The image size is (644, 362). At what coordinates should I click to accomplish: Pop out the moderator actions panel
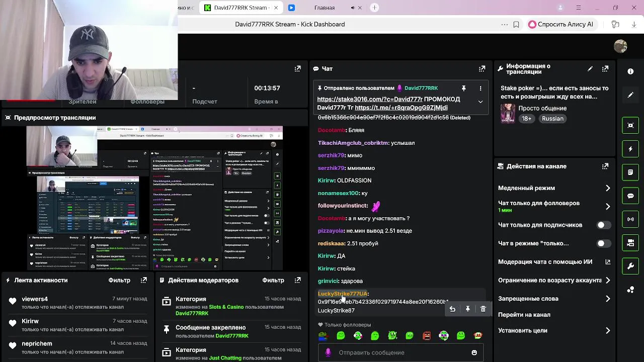point(298,280)
